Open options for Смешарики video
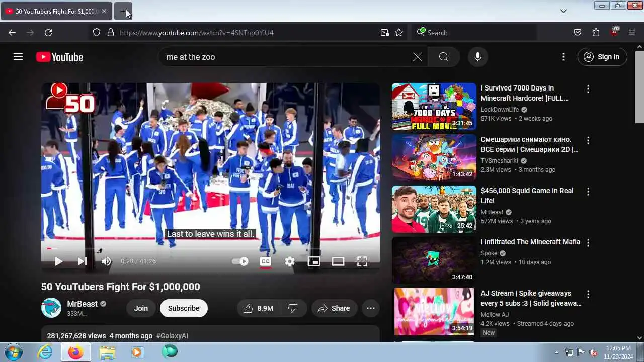644x362 pixels. tap(588, 140)
